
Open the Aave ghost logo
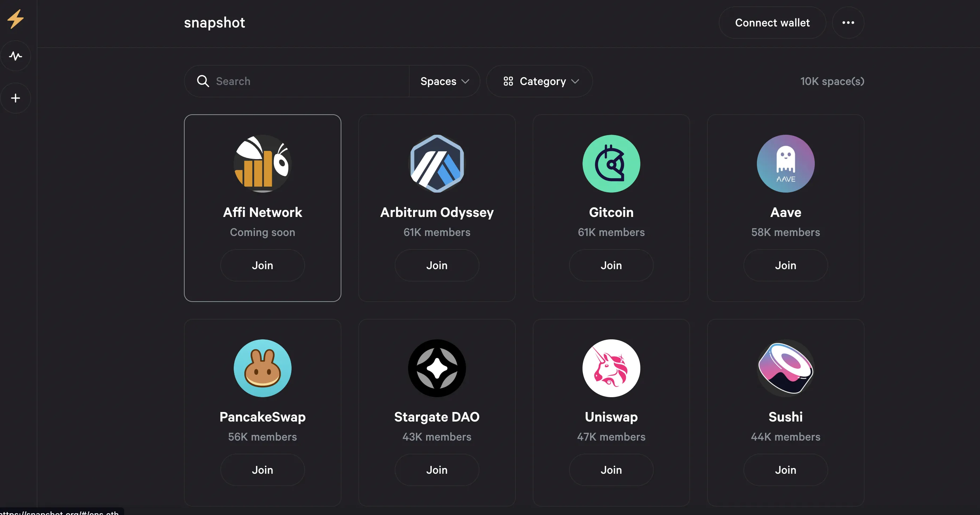(785, 163)
